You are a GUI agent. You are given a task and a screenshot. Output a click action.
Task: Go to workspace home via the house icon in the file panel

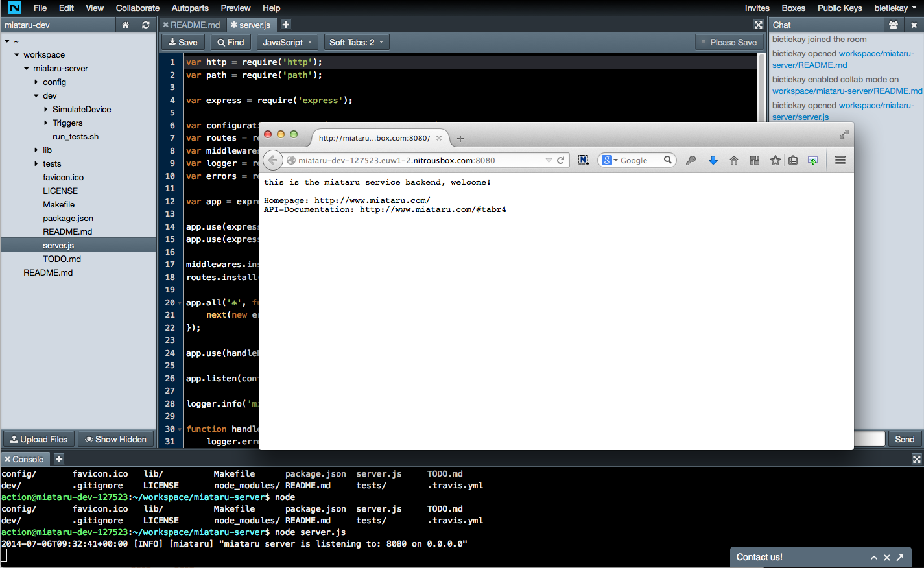point(126,25)
